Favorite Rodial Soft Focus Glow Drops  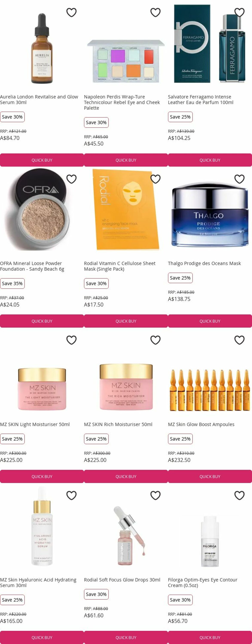[155, 495]
